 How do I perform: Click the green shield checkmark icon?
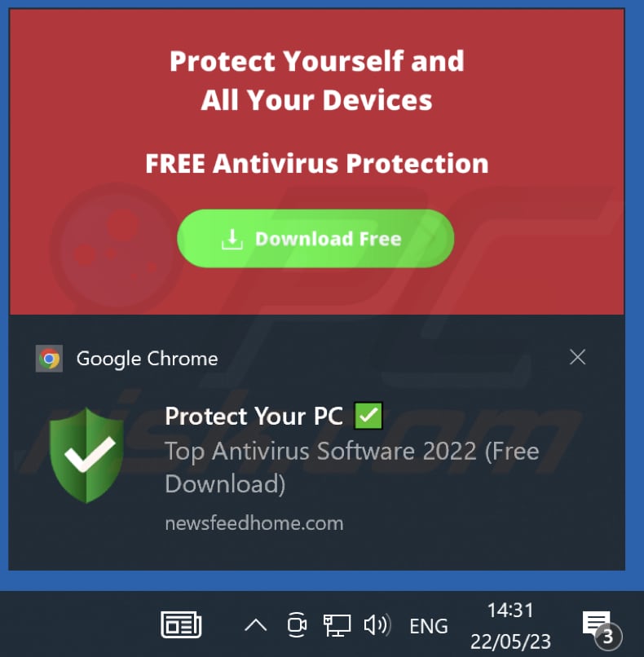(86, 456)
